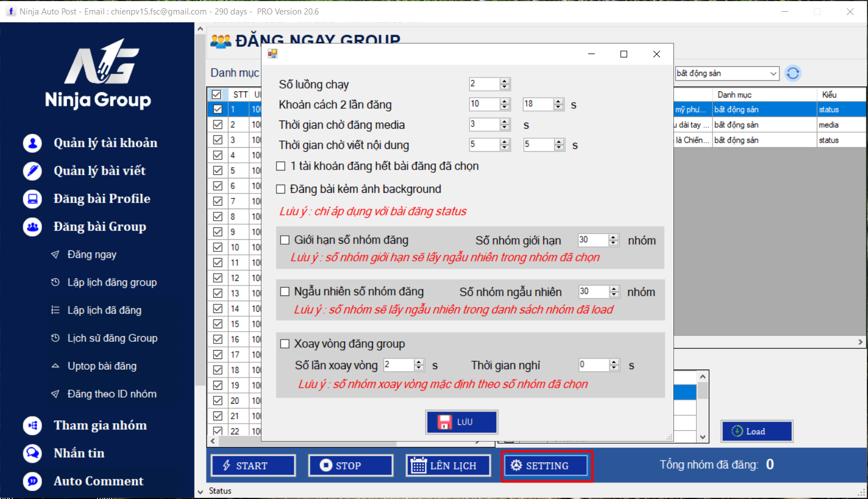Click the Load button
The width and height of the screenshot is (868, 499).
coord(757,432)
